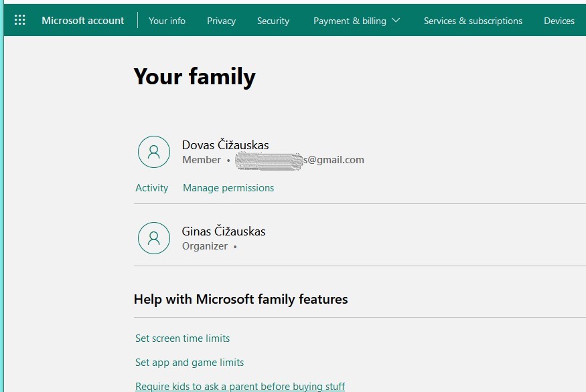View Activity for Dovas Čižauskas
The height and width of the screenshot is (392, 586).
tap(152, 188)
